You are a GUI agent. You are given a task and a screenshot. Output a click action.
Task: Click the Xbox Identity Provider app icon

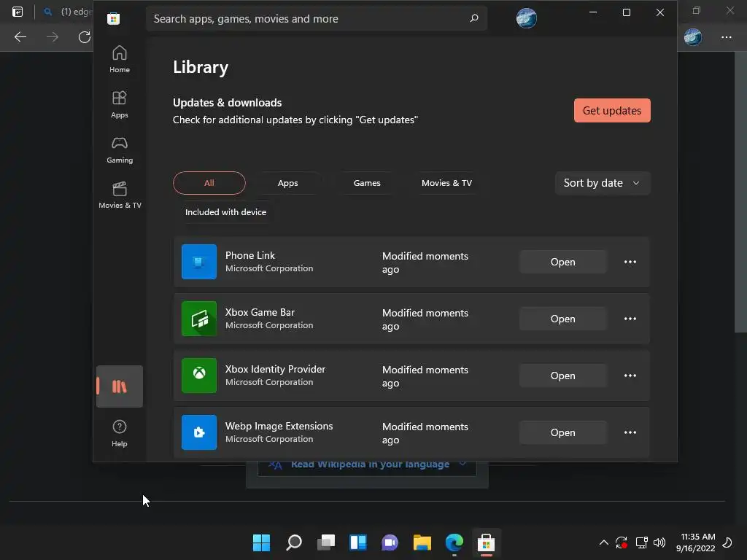(x=199, y=376)
